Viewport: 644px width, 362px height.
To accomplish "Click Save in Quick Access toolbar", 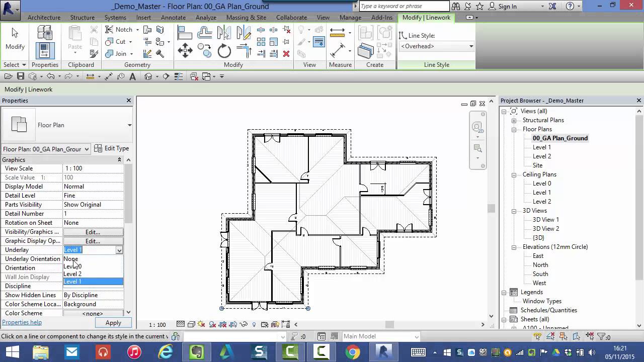I will 21,76.
